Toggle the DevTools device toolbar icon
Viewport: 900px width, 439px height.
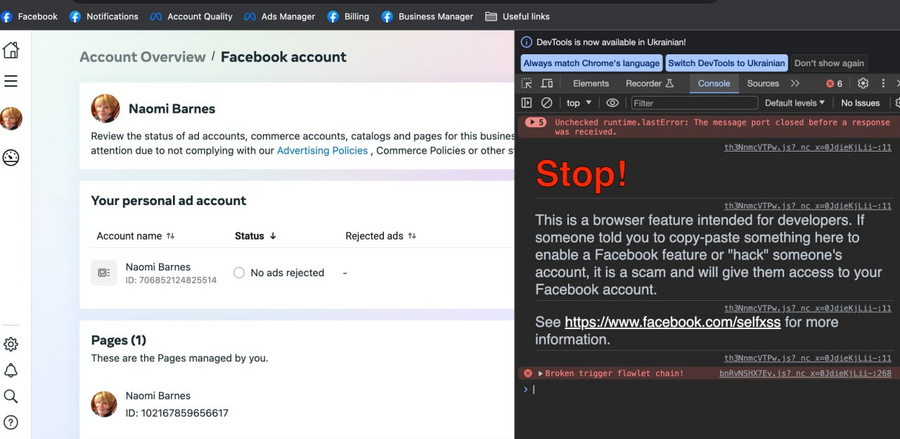pos(547,83)
